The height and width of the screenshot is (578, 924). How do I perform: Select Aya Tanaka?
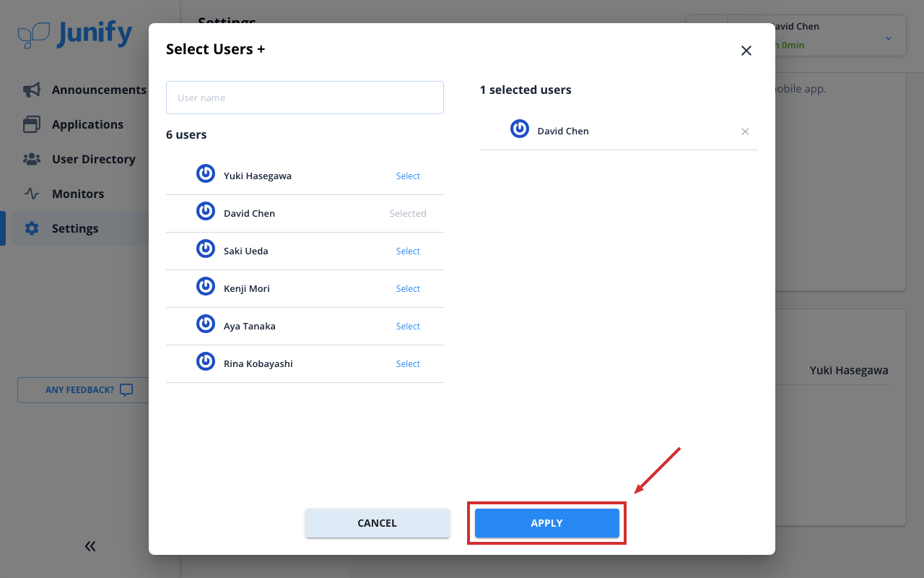click(408, 327)
